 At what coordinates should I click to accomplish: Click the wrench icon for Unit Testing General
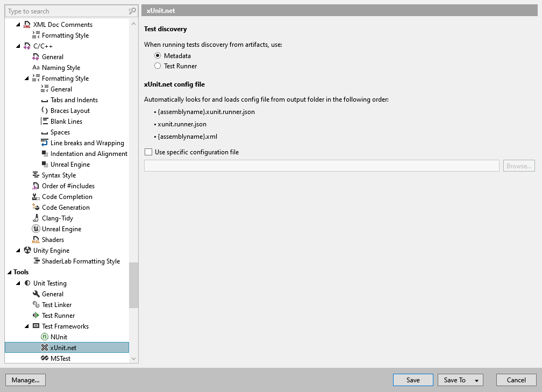(x=36, y=294)
